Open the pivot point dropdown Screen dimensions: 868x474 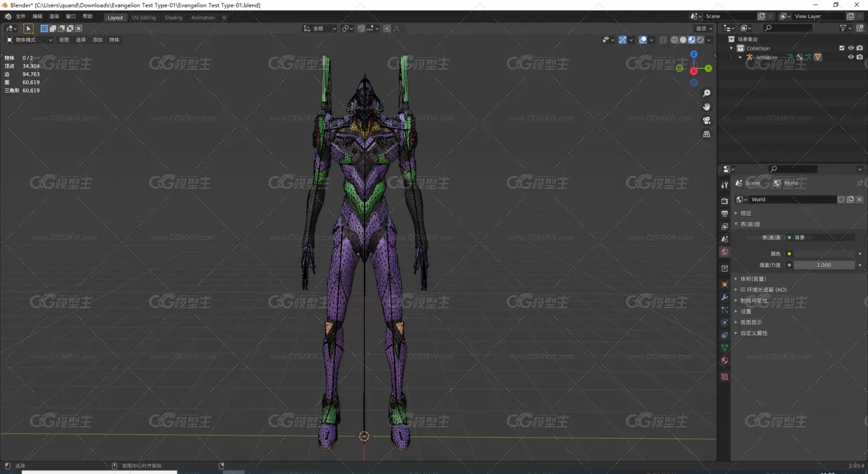[347, 28]
